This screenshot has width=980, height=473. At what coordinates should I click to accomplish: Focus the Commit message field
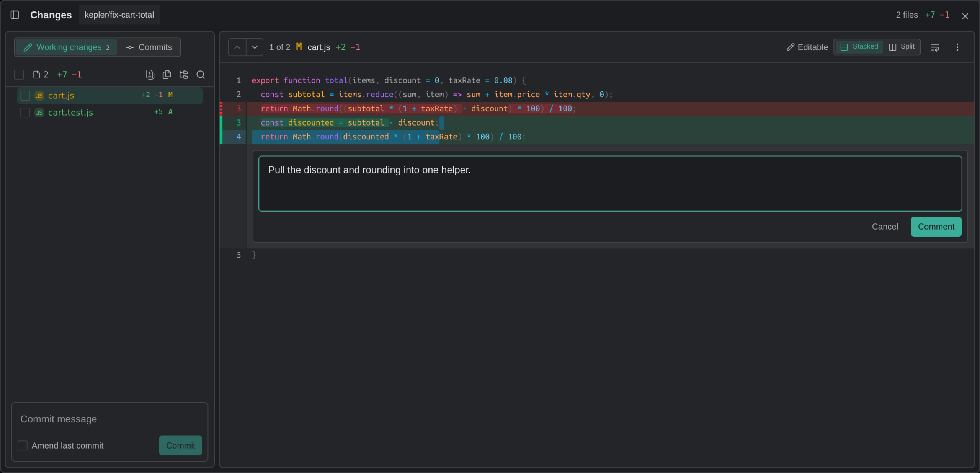[109, 419]
